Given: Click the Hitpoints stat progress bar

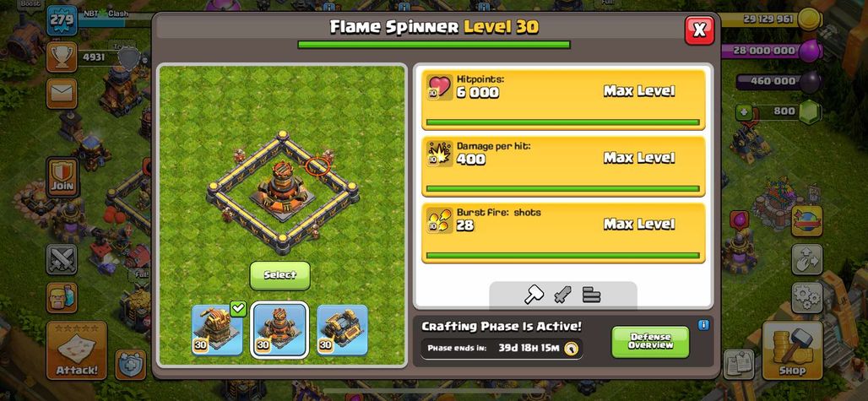Looking at the screenshot, I should [563, 122].
